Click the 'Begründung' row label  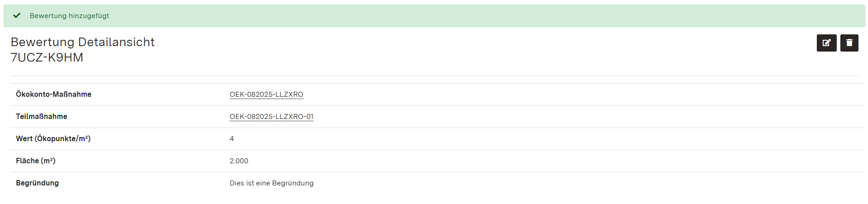tap(37, 183)
